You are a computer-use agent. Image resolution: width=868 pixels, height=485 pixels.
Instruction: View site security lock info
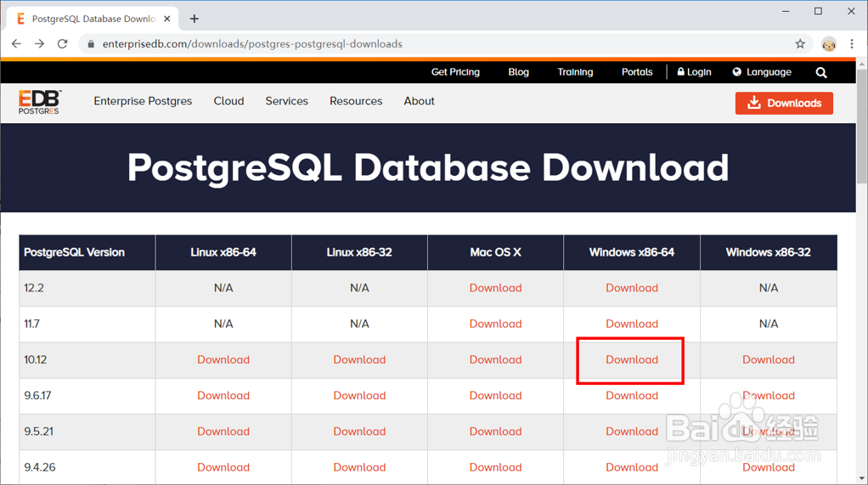[x=92, y=43]
